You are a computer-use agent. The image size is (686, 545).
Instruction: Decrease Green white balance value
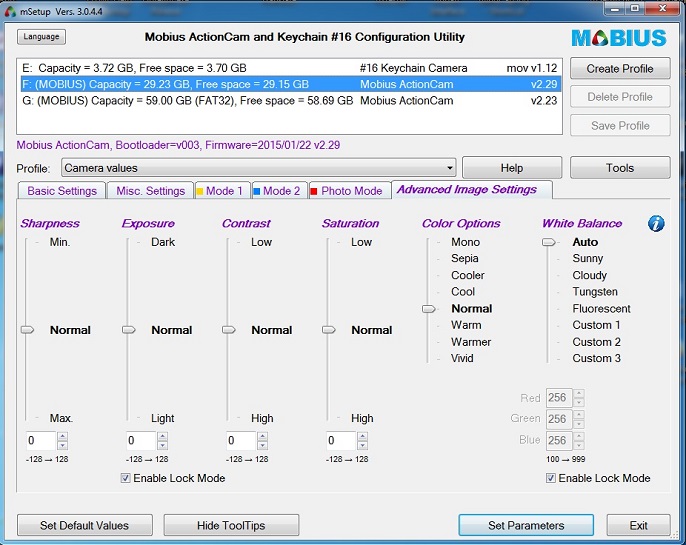(x=579, y=424)
